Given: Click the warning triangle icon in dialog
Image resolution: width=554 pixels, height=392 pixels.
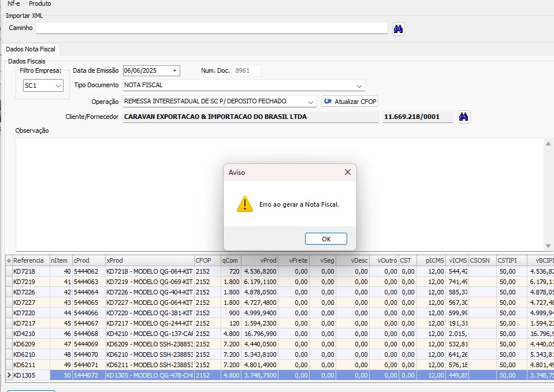Looking at the screenshot, I should pyautogui.click(x=245, y=204).
